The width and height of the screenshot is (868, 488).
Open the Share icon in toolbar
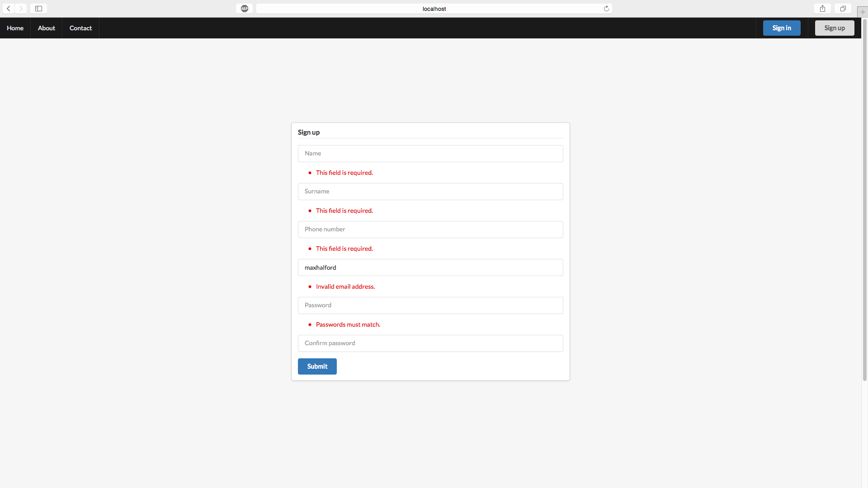822,9
